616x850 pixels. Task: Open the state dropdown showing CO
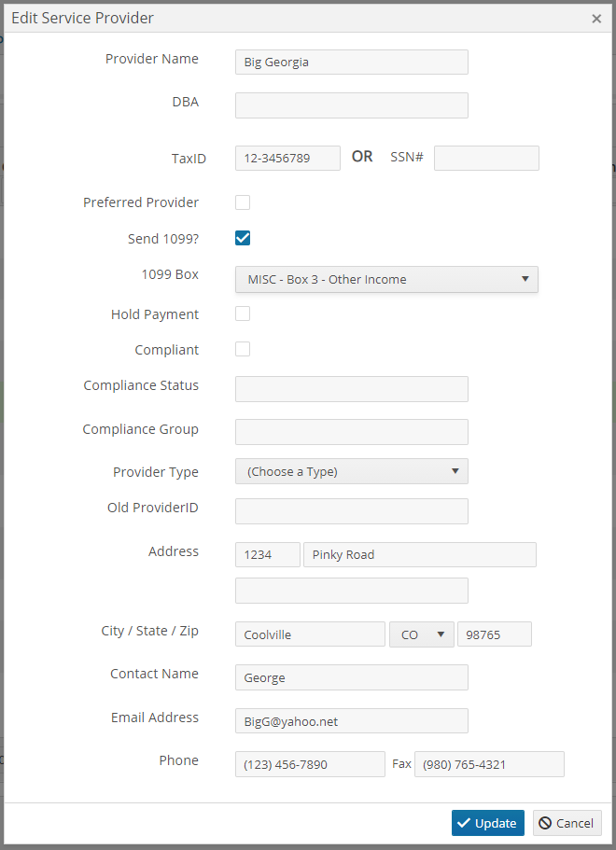pyautogui.click(x=421, y=634)
